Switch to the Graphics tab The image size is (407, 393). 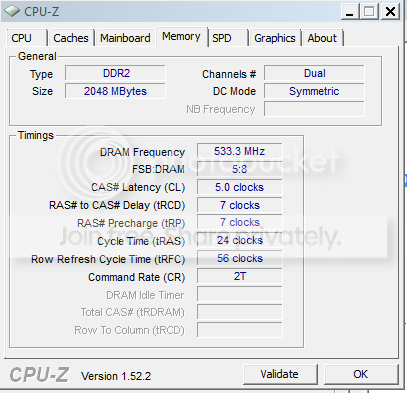coord(275,38)
